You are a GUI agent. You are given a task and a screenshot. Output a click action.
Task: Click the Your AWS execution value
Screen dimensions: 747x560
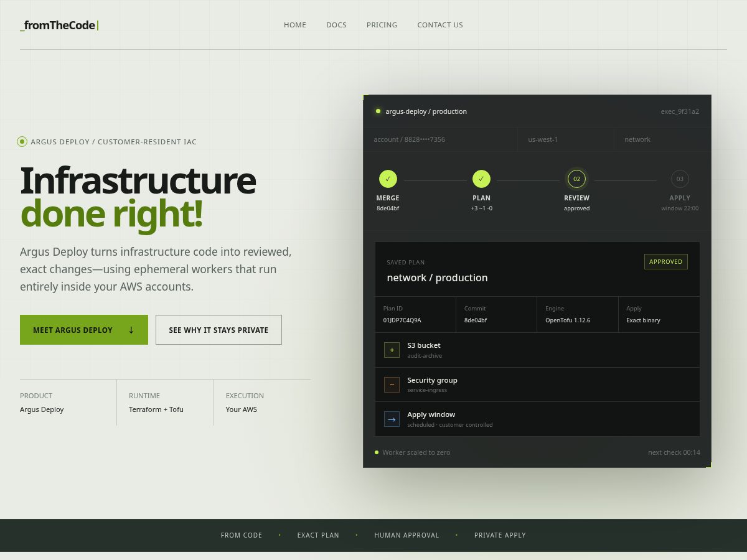[242, 409]
